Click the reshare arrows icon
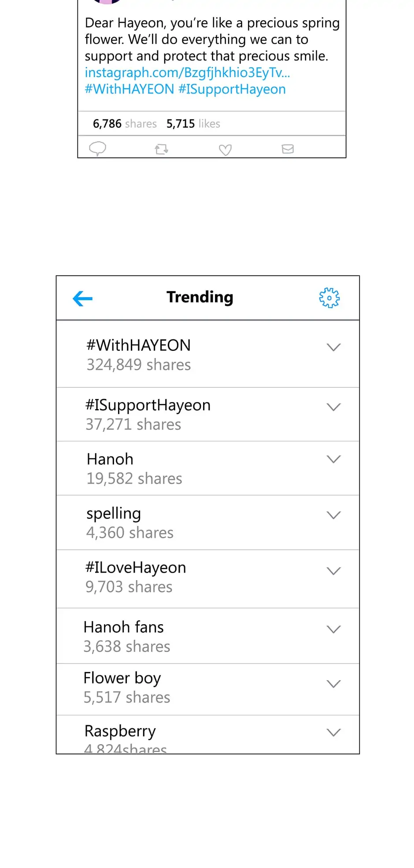 (x=162, y=149)
